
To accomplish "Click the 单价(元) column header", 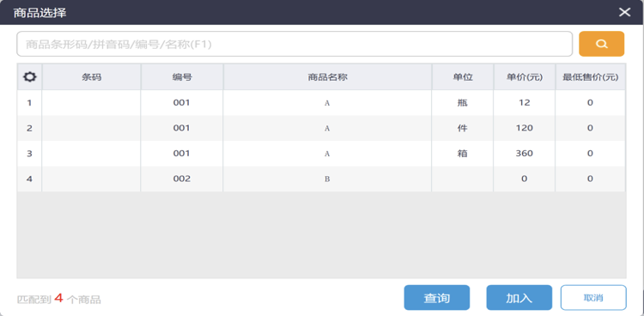I will pos(525,76).
